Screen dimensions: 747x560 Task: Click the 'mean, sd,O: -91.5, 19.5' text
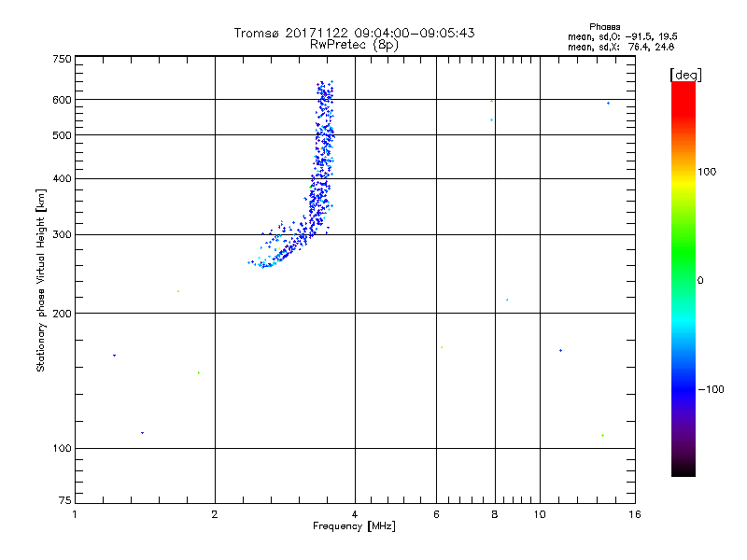pyautogui.click(x=623, y=36)
